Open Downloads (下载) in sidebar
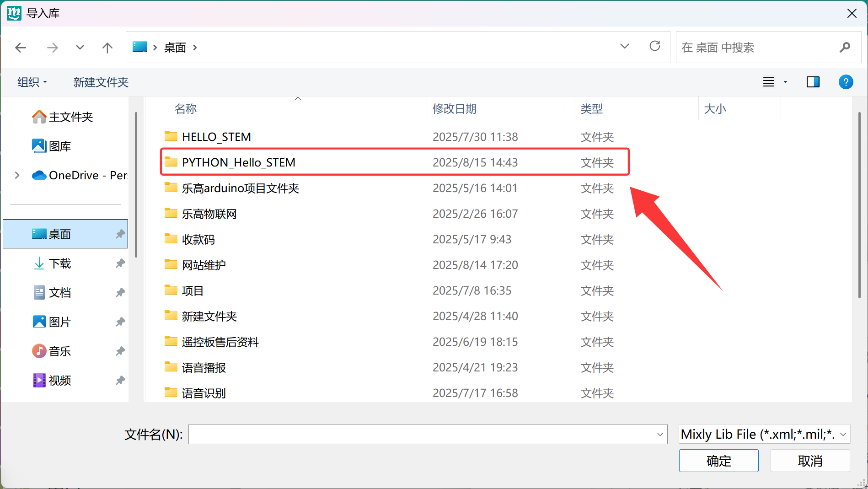Viewport: 868px width, 489px height. tap(59, 263)
